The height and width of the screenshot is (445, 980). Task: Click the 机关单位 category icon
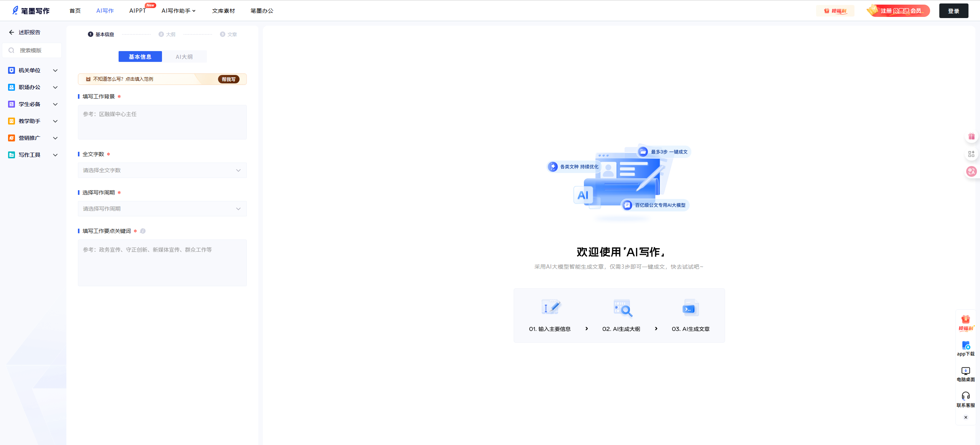[12, 70]
